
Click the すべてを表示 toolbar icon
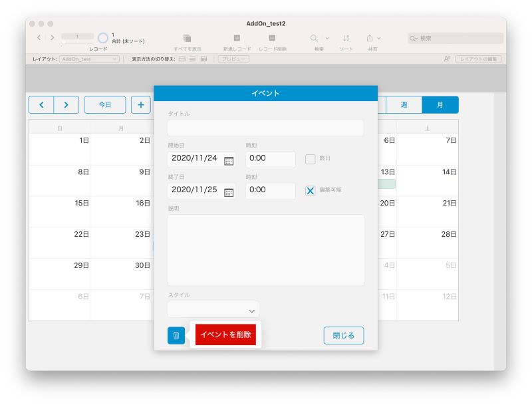188,38
